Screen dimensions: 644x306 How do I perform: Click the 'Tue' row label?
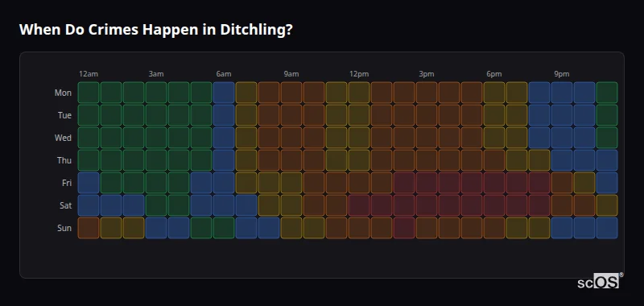(64, 115)
